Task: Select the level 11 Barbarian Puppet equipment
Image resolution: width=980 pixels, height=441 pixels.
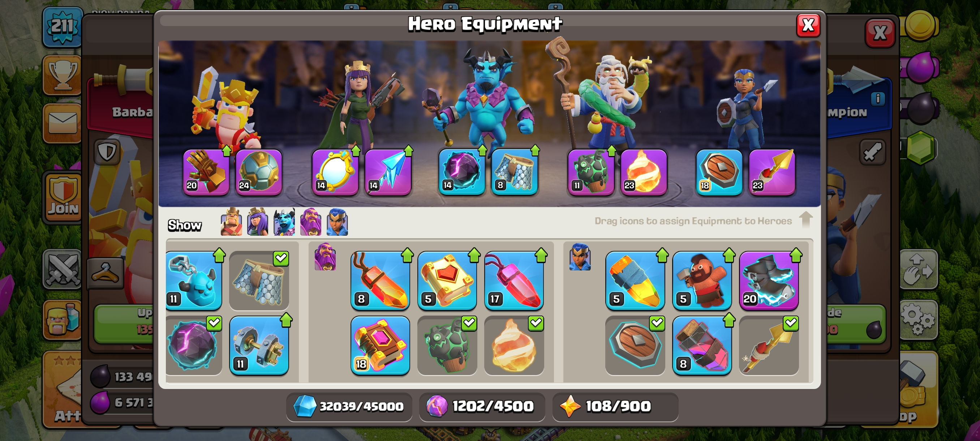Action: click(x=194, y=281)
